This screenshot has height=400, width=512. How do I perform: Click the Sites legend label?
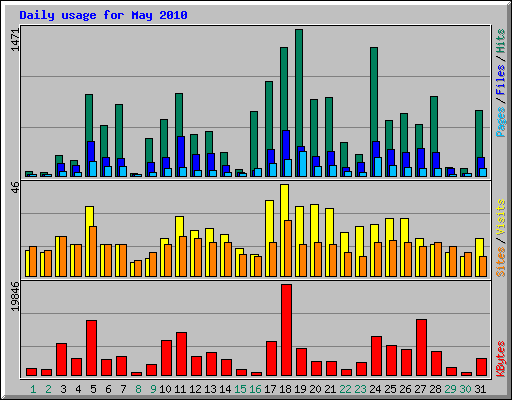501,262
